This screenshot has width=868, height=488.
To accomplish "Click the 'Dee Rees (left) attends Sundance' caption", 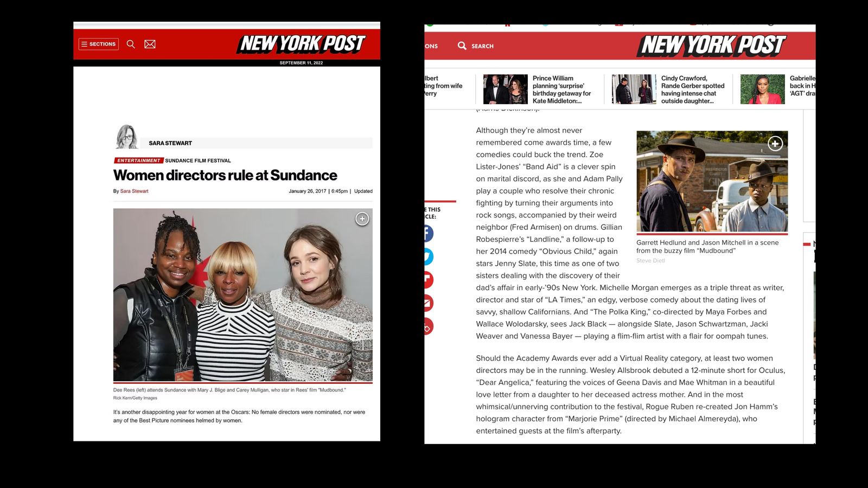I will click(x=229, y=390).
